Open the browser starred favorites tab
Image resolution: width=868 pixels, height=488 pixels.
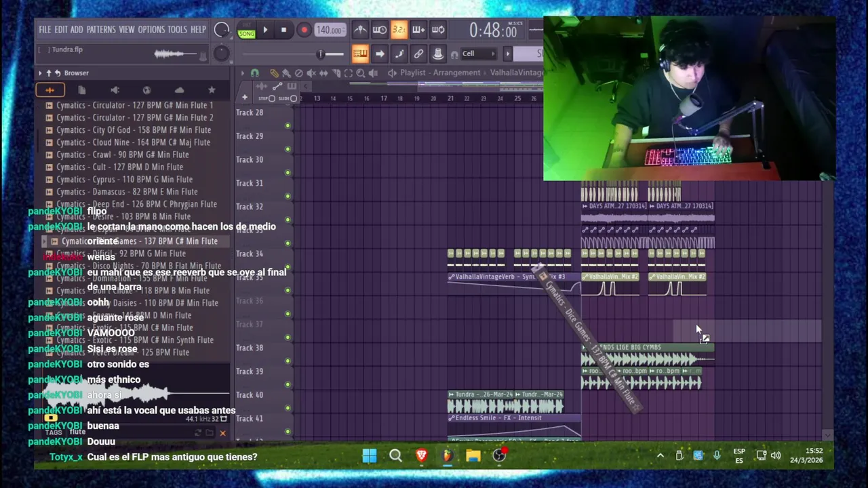212,89
